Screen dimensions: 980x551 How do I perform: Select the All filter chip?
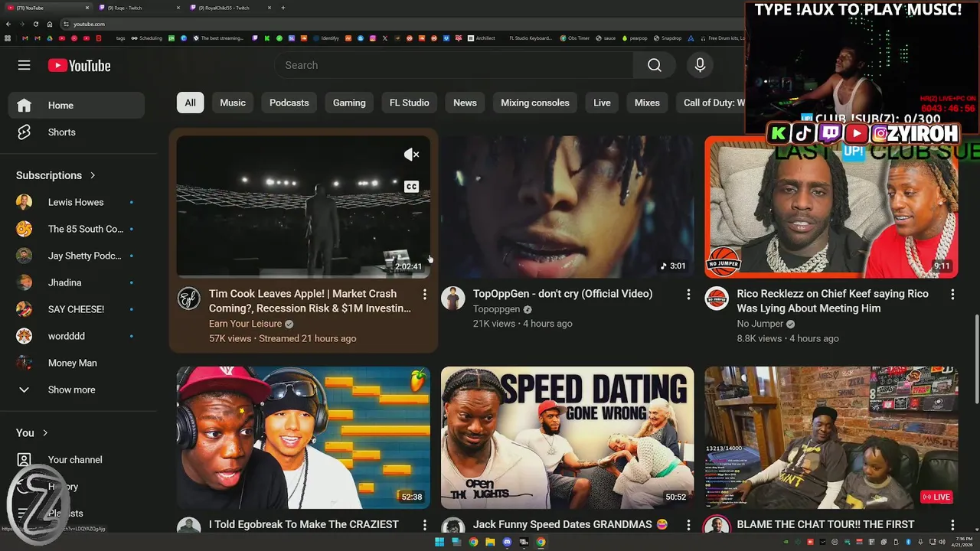tap(190, 103)
